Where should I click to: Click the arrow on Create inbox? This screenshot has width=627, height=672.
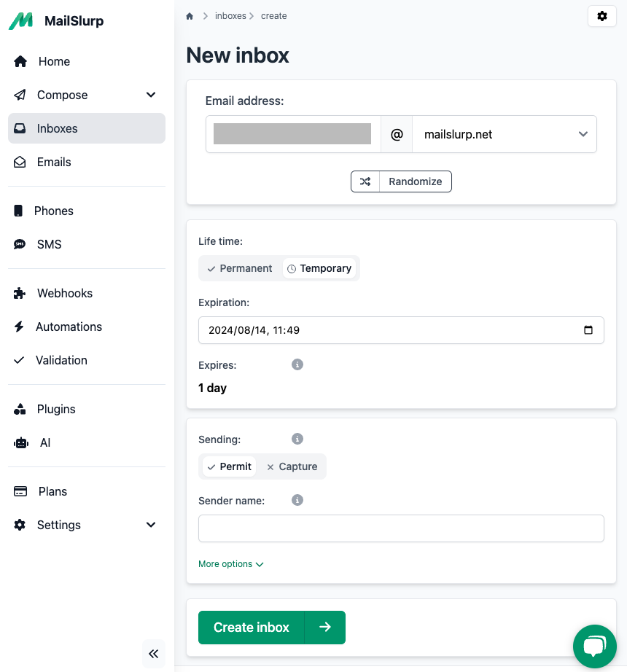(325, 628)
